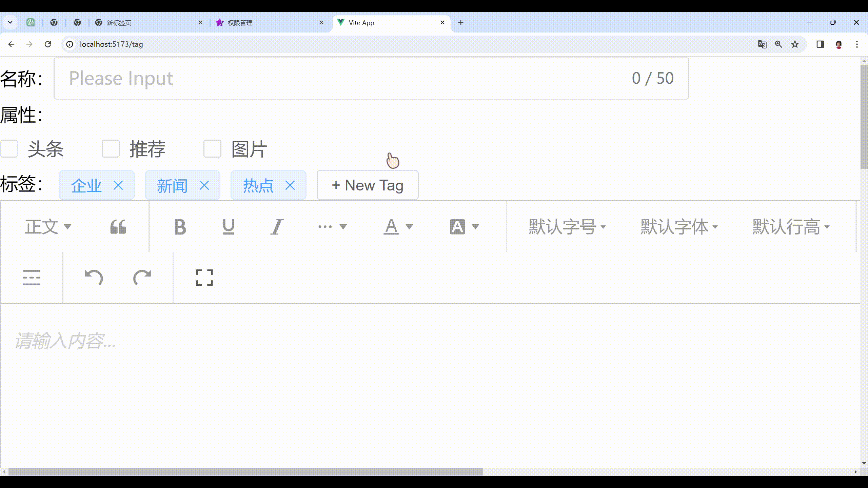This screenshot has height=488, width=868.
Task: Toggle editor fullscreen mode
Action: [x=204, y=277]
